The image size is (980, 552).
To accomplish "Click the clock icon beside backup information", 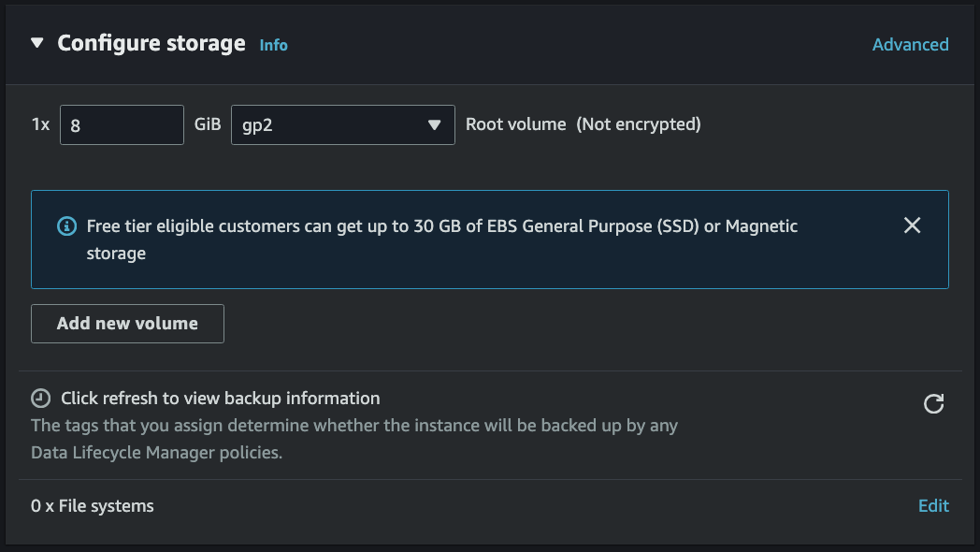I will click(x=41, y=399).
